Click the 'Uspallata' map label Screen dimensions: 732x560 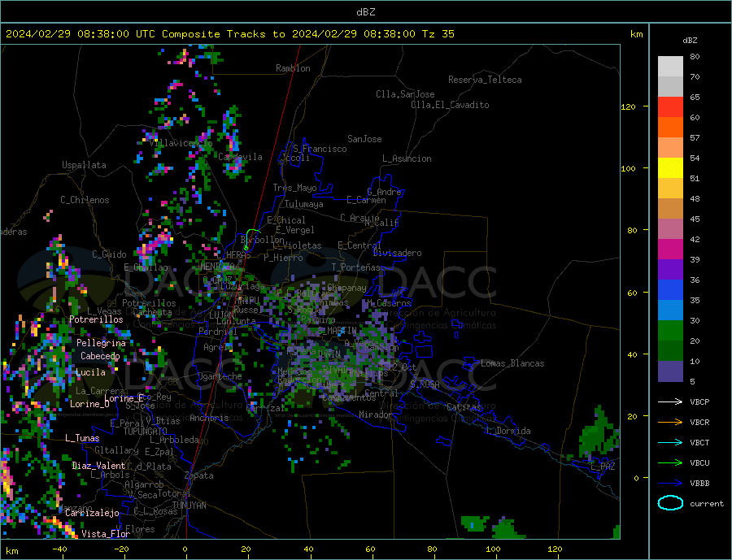tap(84, 165)
